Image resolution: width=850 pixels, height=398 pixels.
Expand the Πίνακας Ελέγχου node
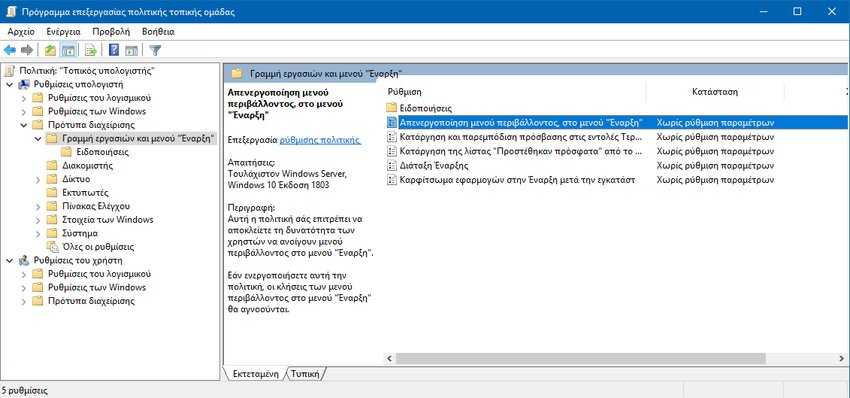[x=38, y=206]
